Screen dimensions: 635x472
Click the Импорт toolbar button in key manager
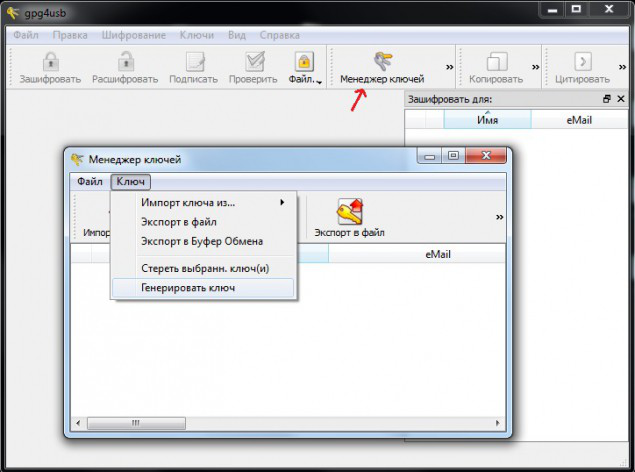click(96, 219)
